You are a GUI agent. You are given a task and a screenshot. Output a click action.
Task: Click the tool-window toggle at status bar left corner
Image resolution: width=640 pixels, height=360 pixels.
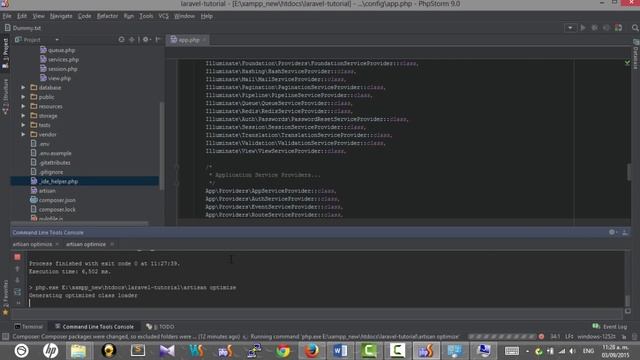pos(5,337)
